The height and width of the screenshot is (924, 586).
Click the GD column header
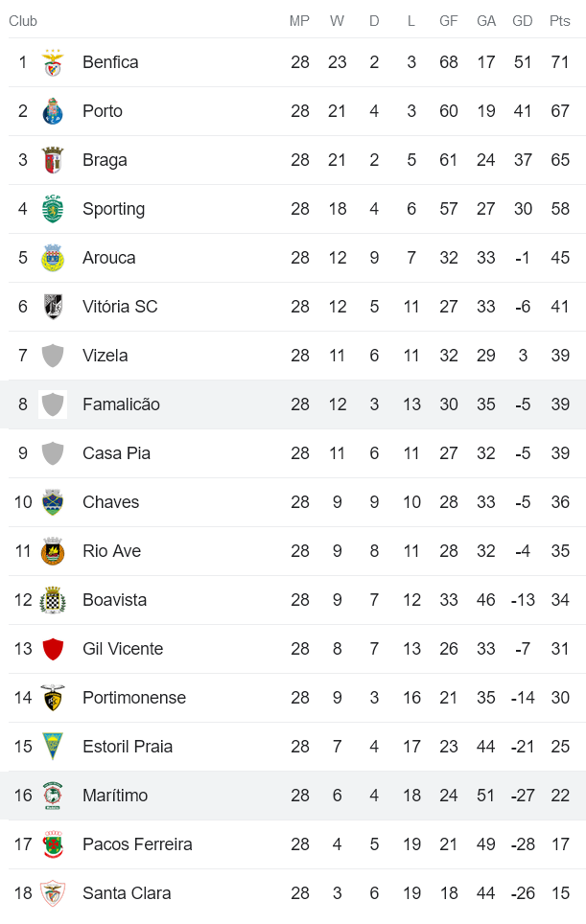(x=523, y=21)
